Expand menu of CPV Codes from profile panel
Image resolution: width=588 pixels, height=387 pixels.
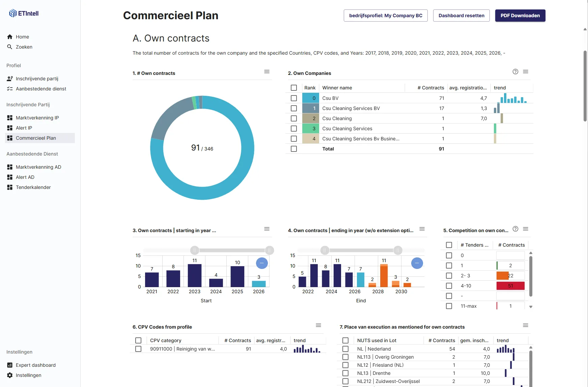point(318,325)
